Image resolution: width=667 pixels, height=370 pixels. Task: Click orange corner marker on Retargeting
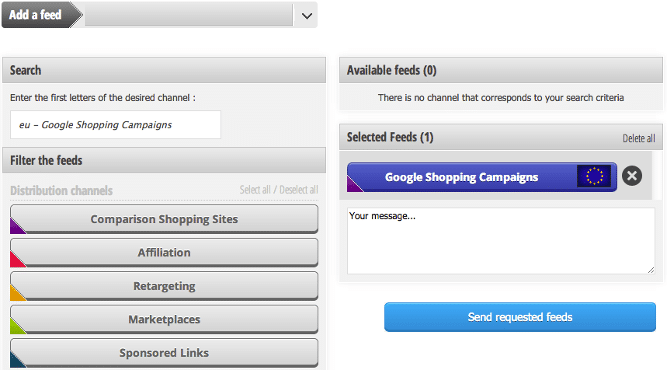[x=16, y=294]
